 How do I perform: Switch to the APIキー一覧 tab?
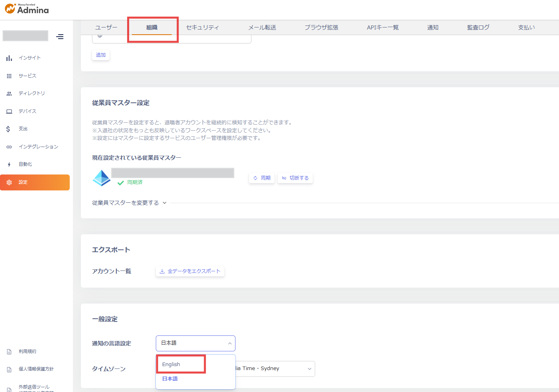[383, 27]
